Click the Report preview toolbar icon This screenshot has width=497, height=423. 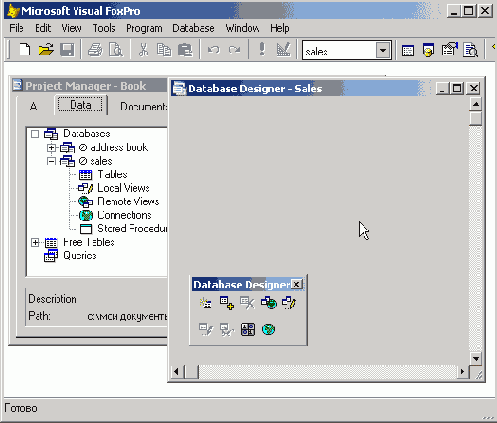(470, 50)
